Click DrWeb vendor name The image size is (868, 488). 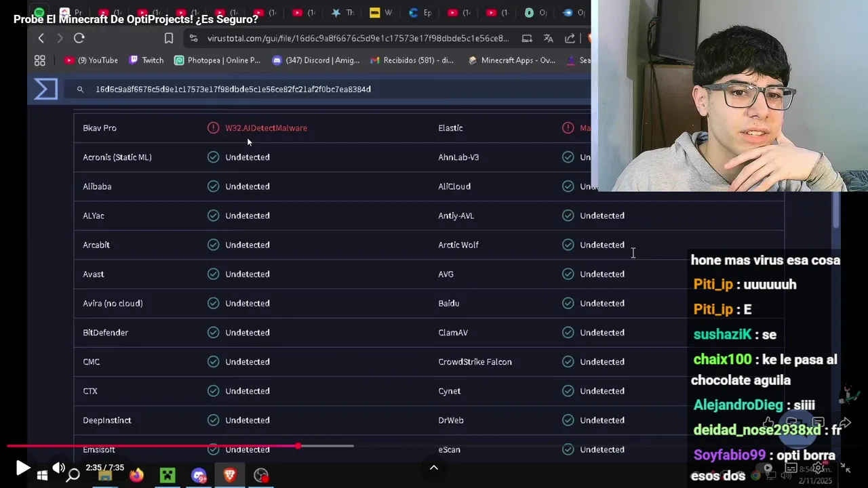[451, 420]
